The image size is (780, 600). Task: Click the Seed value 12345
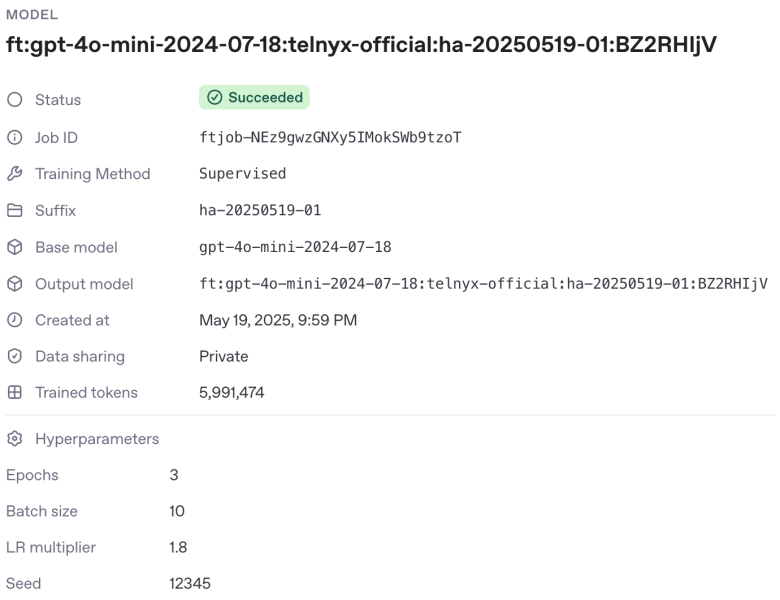pyautogui.click(x=190, y=583)
